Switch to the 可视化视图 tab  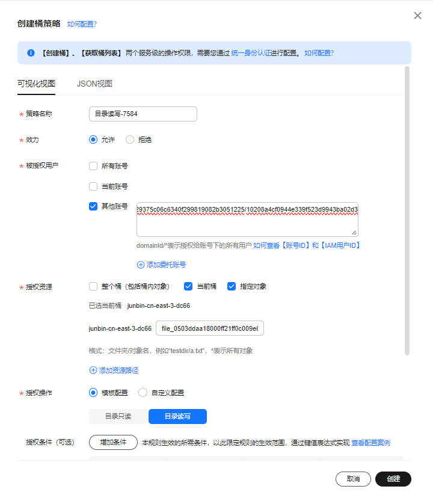click(36, 84)
